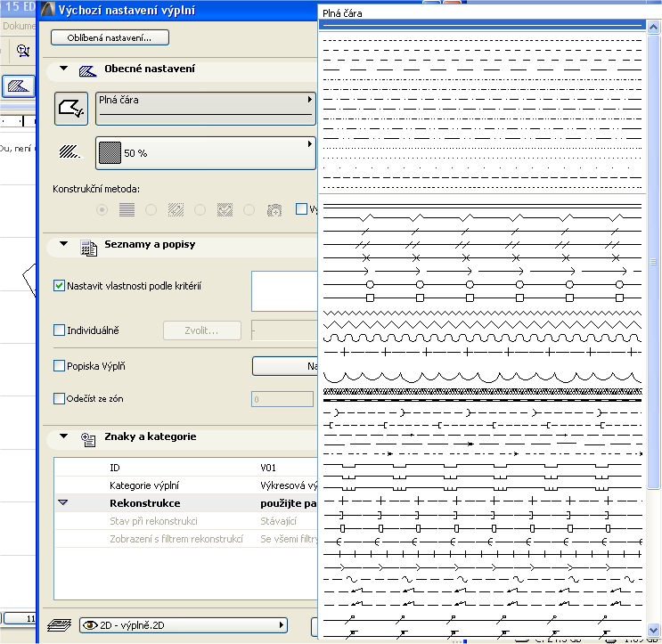The image size is (662, 644).
Task: Toggle the eye icon on the layer dropdown
Action: (x=90, y=625)
